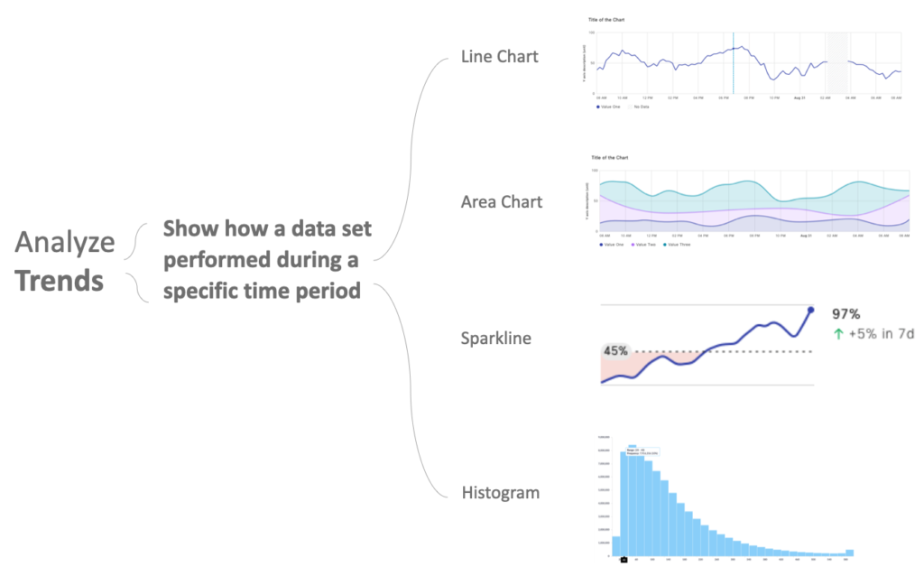The image size is (924, 576).
Task: Select the Line Chart label
Action: [x=499, y=57]
